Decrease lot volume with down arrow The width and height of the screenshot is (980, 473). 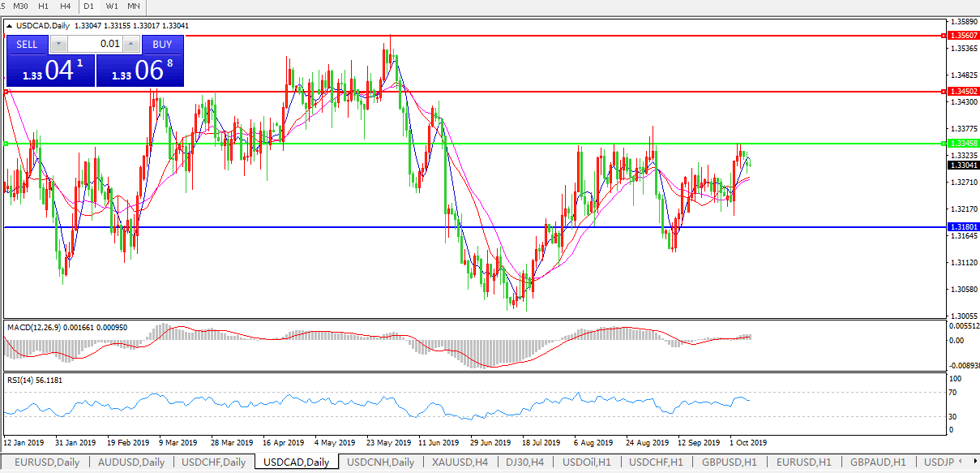click(58, 45)
